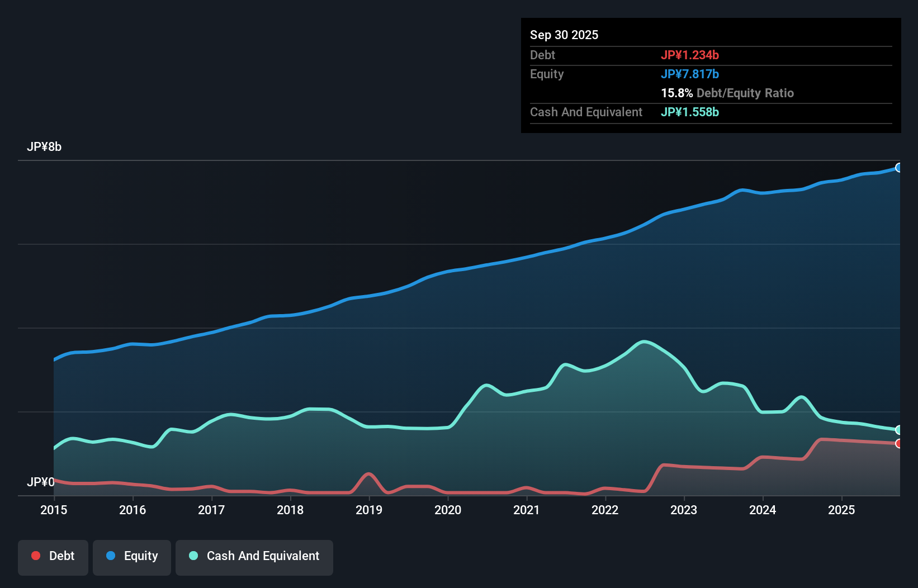Viewport: 918px width, 588px height.
Task: Click the teal Cash And Equivalent legend dot
Action: pyautogui.click(x=193, y=556)
